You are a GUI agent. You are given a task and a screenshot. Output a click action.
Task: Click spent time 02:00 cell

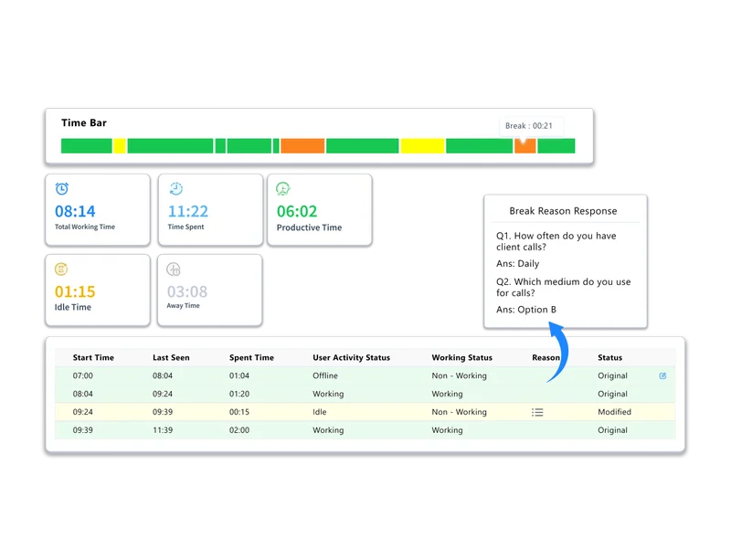point(239,430)
